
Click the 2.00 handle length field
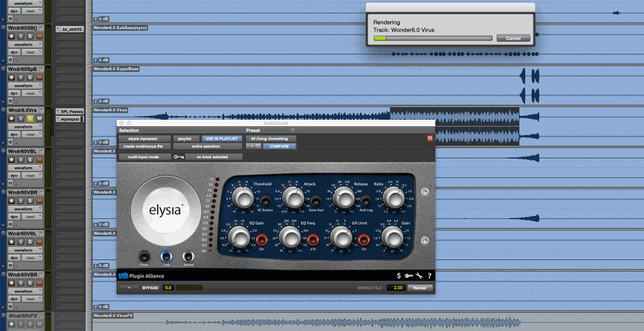pyautogui.click(x=396, y=288)
